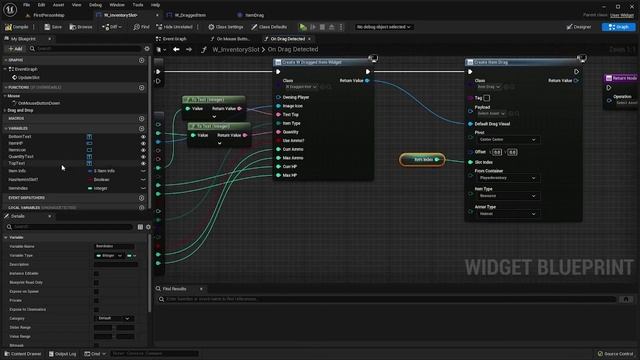640x360 pixels.
Task: Add a new function via plus icon
Action: (141, 87)
